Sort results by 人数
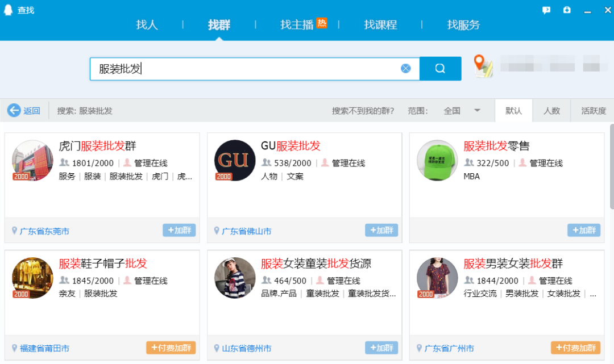 point(551,111)
